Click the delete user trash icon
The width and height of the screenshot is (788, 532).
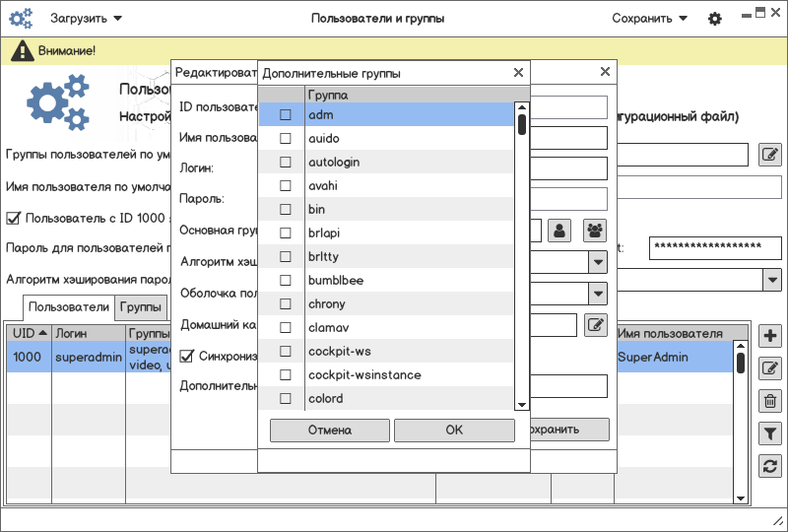(770, 401)
